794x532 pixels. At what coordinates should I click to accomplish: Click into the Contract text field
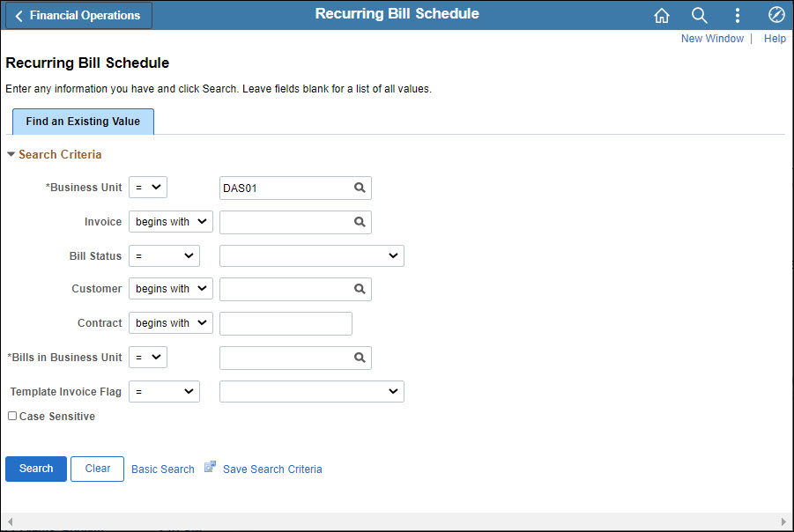[286, 323]
